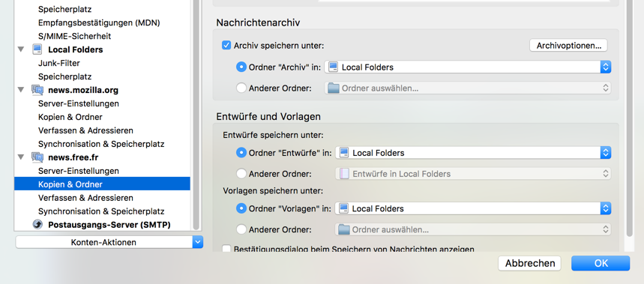Screen dimensions: 644x284
Task: Click the computer icon in Archiv Local Folders dropdown
Action: click(x=333, y=67)
